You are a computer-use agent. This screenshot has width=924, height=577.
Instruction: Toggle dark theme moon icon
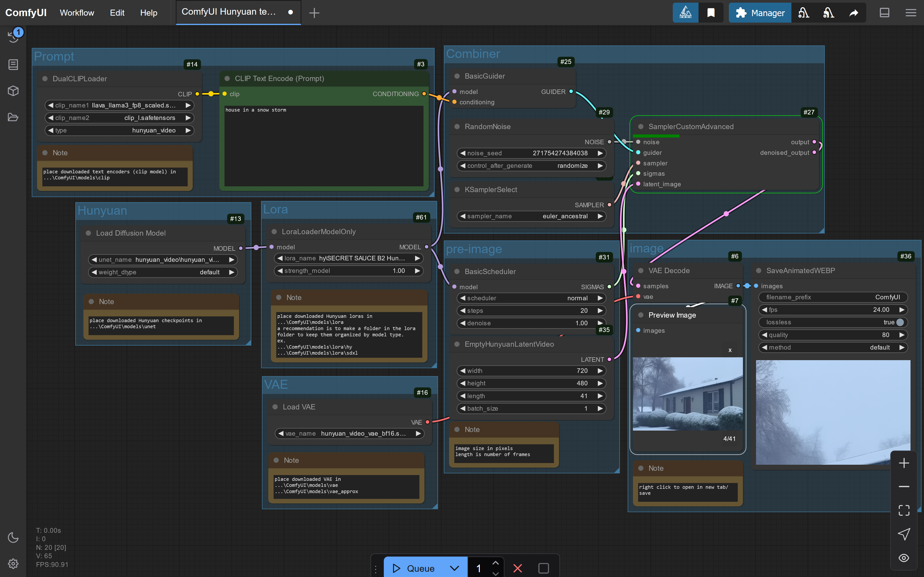click(x=13, y=537)
